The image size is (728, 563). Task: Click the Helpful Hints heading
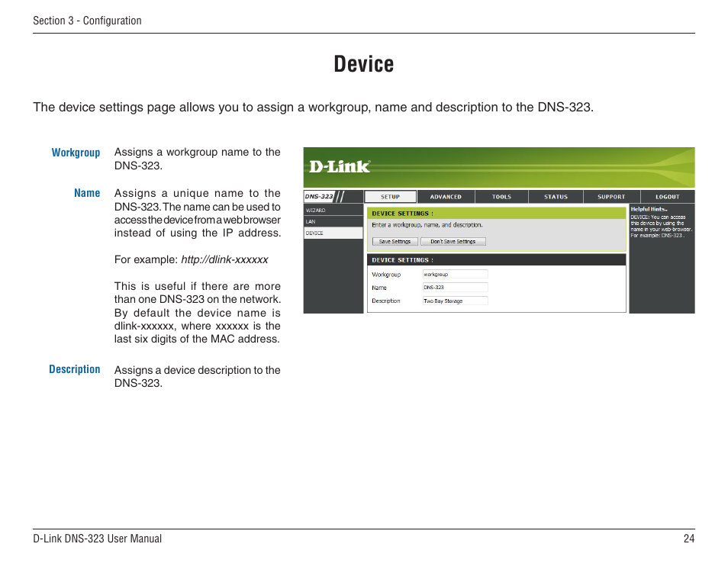tap(649, 209)
